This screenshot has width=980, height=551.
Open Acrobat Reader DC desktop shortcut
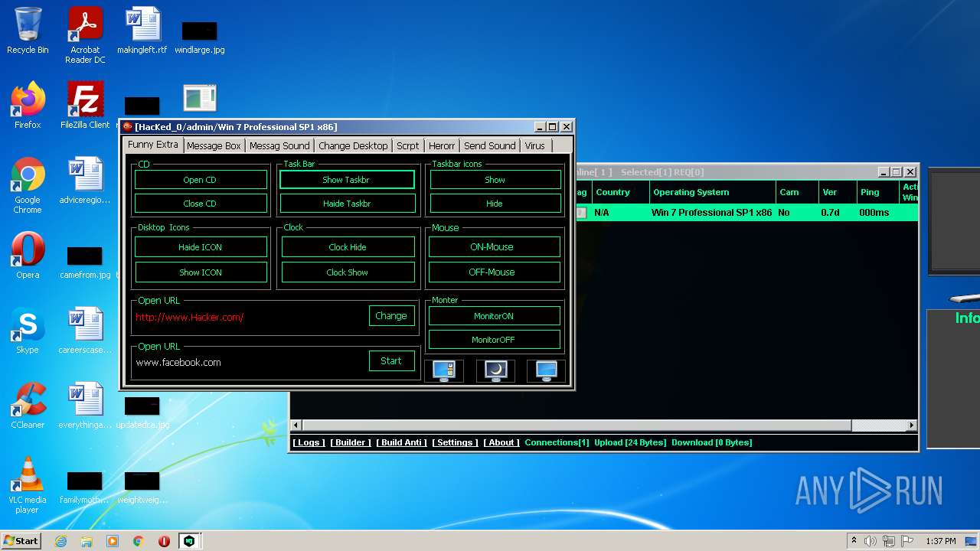[85, 35]
